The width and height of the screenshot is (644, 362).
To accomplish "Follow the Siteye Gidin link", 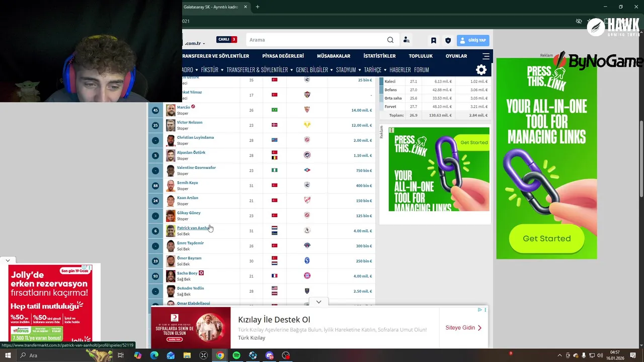I will (x=463, y=328).
